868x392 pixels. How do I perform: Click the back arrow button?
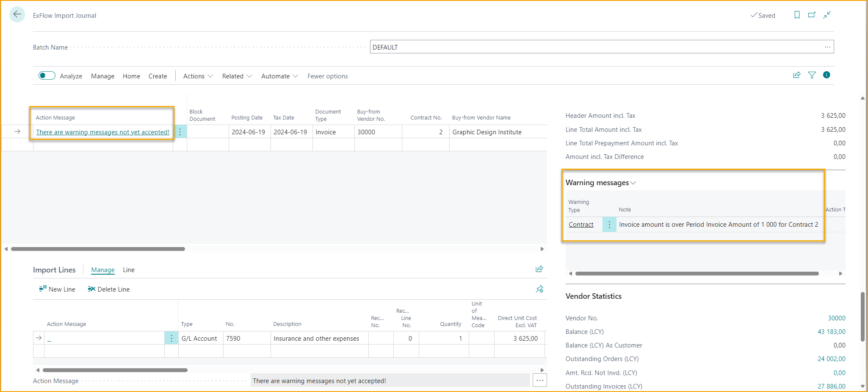pos(17,14)
